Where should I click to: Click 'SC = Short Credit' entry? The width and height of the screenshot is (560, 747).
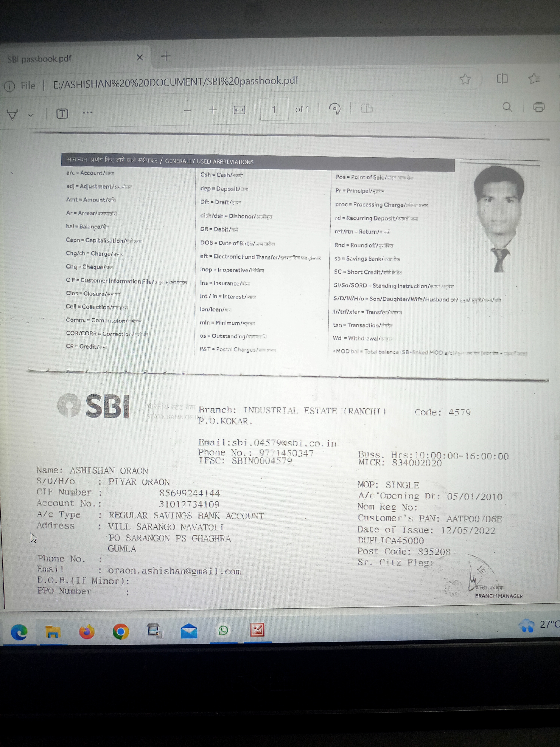click(368, 272)
